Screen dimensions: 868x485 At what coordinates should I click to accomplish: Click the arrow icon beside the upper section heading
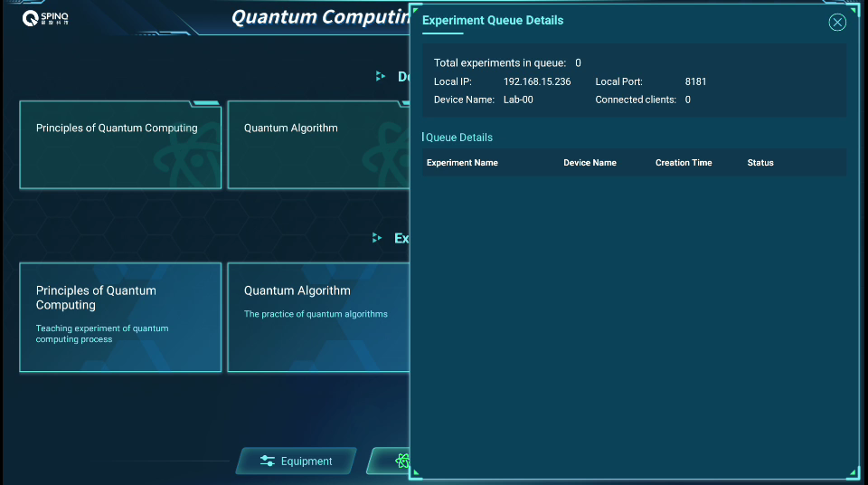click(381, 77)
